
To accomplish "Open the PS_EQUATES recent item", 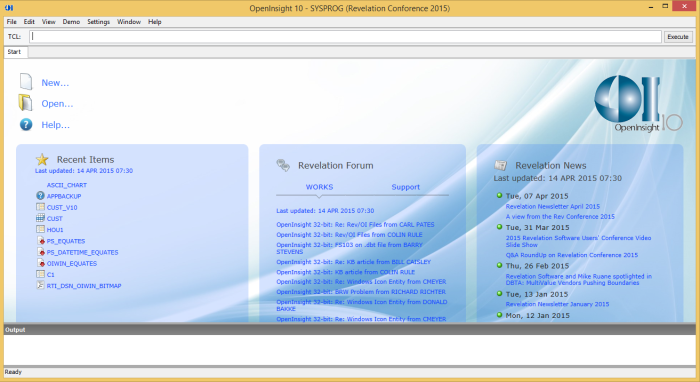I will (x=66, y=241).
